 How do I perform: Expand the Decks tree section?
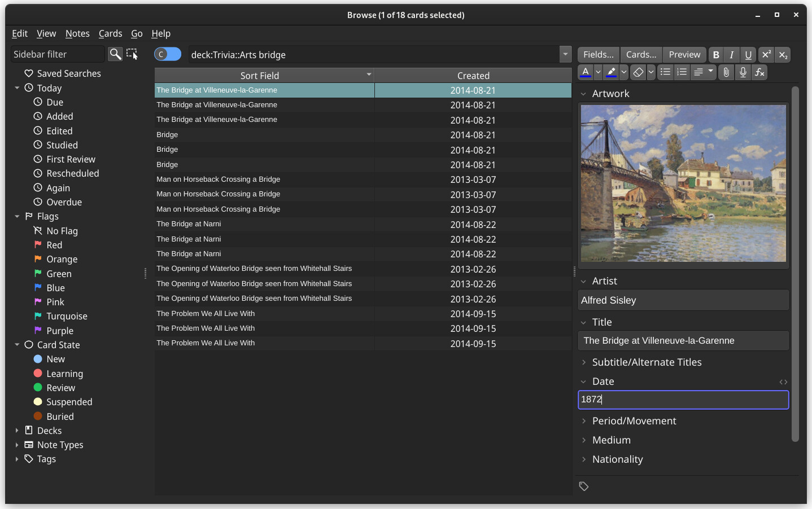(17, 431)
